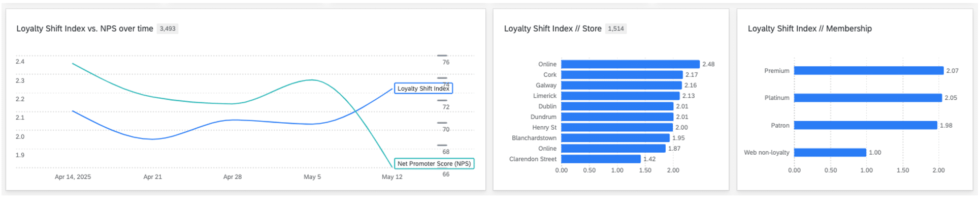Click the "Clarendon Street" store name label
The image size is (980, 199).
pyautogui.click(x=533, y=159)
